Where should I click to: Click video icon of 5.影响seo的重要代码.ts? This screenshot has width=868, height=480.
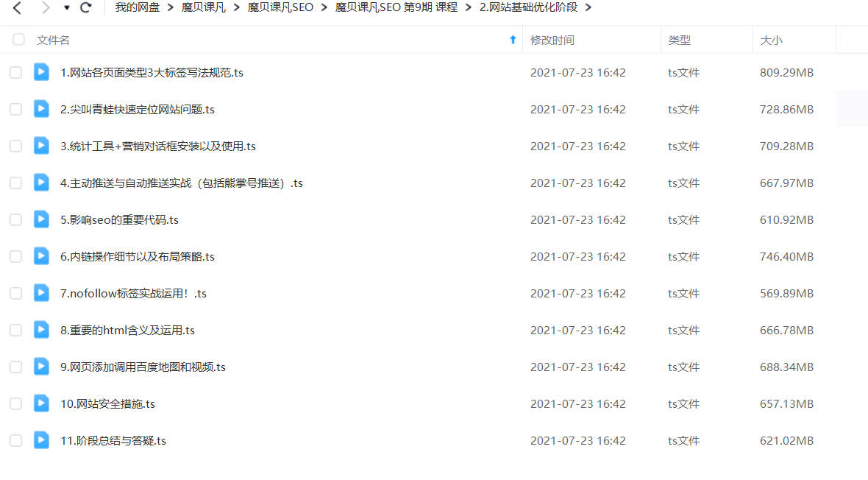pos(41,219)
